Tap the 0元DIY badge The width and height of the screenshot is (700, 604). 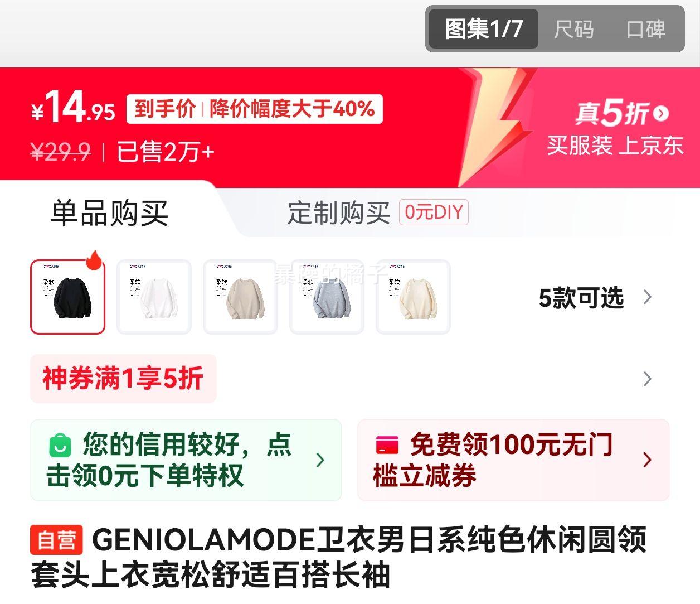click(434, 212)
